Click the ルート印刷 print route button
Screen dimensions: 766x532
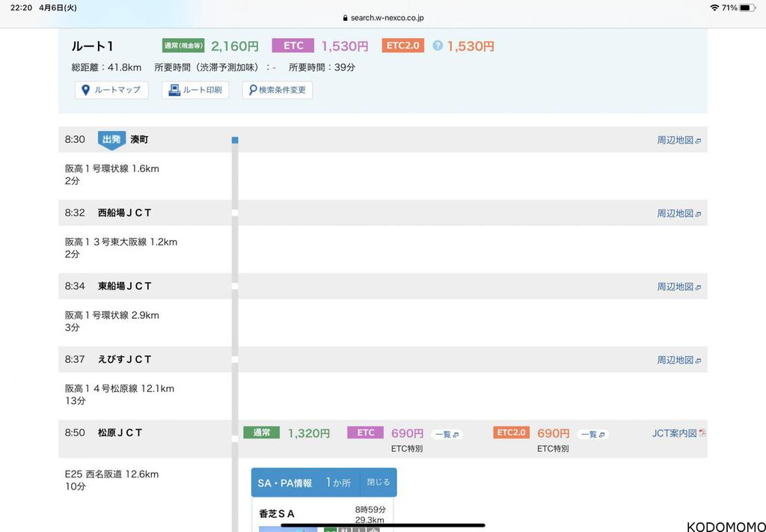point(195,91)
